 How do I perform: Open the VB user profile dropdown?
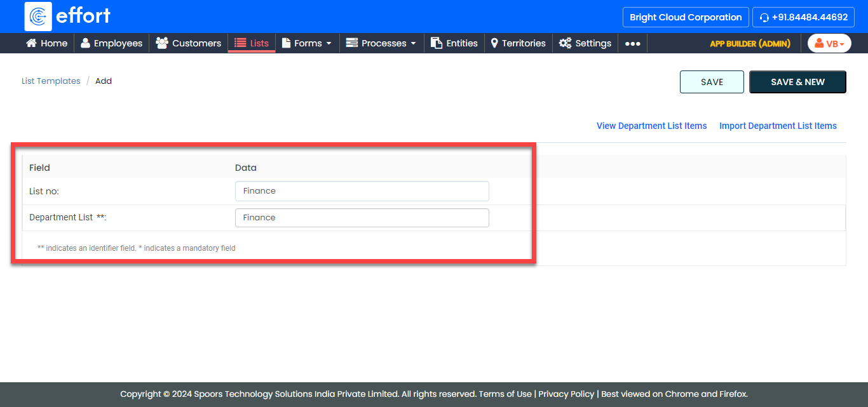coord(829,43)
